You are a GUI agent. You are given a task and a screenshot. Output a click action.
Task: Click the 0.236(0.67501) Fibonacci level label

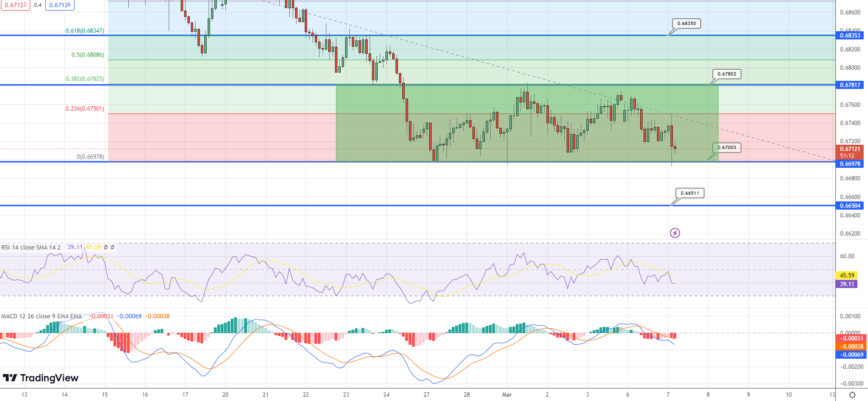pos(85,109)
